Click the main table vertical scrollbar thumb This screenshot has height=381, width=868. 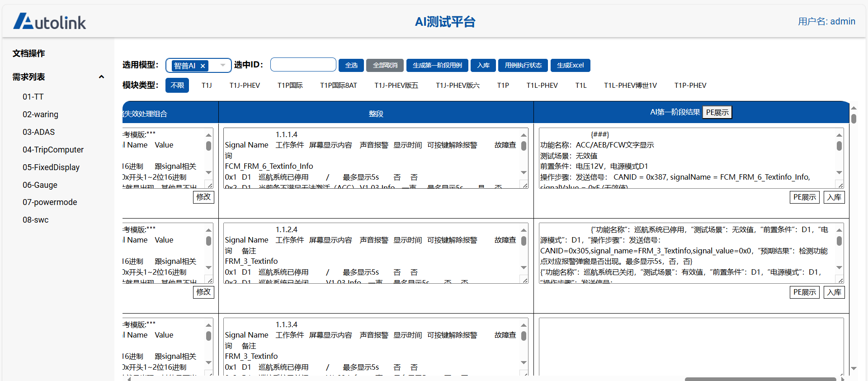pyautogui.click(x=854, y=119)
